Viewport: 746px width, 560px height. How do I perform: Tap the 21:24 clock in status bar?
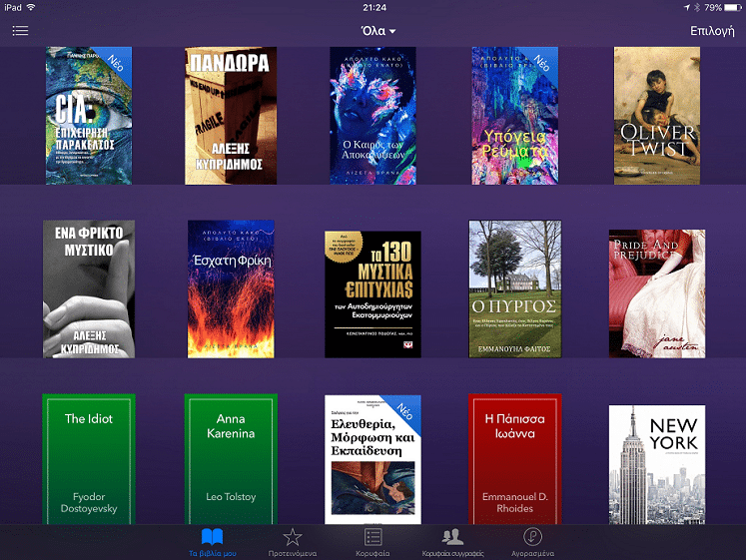click(374, 7)
